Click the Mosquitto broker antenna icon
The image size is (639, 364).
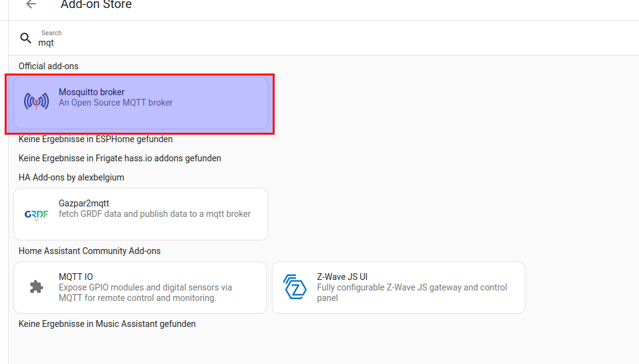36,101
